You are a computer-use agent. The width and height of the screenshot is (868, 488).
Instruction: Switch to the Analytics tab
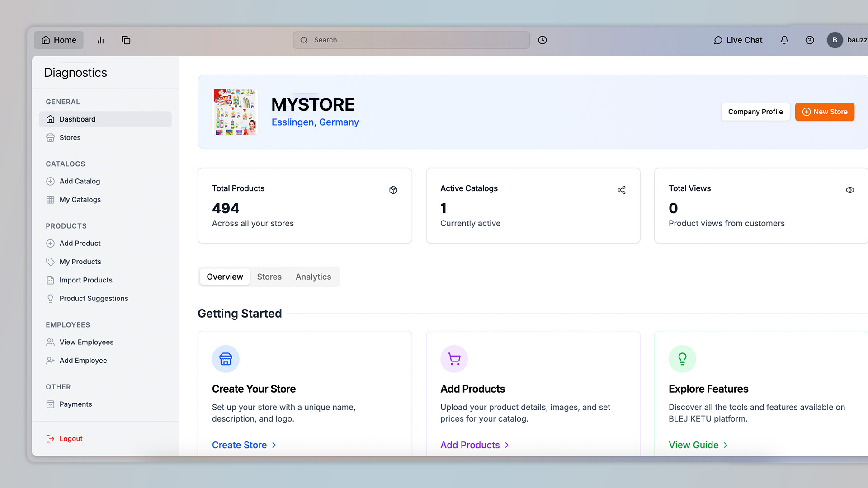click(x=313, y=277)
